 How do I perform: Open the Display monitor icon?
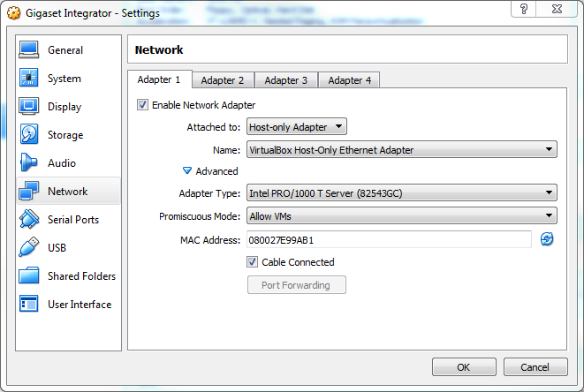[x=28, y=107]
